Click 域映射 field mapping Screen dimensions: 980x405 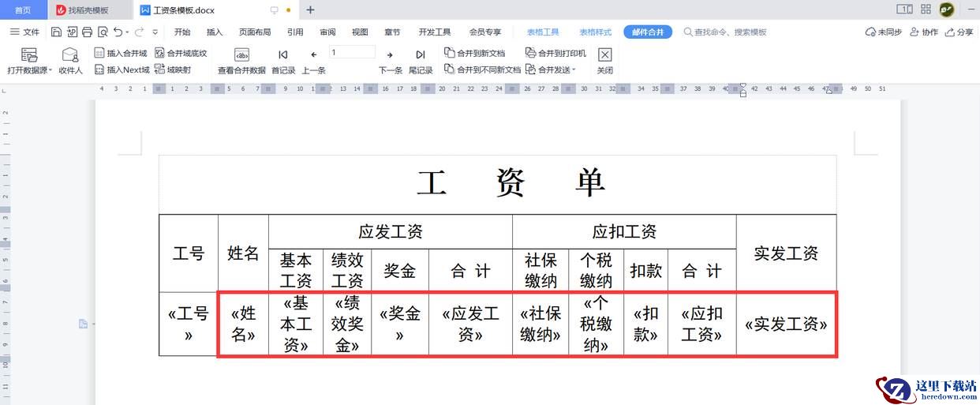[173, 69]
